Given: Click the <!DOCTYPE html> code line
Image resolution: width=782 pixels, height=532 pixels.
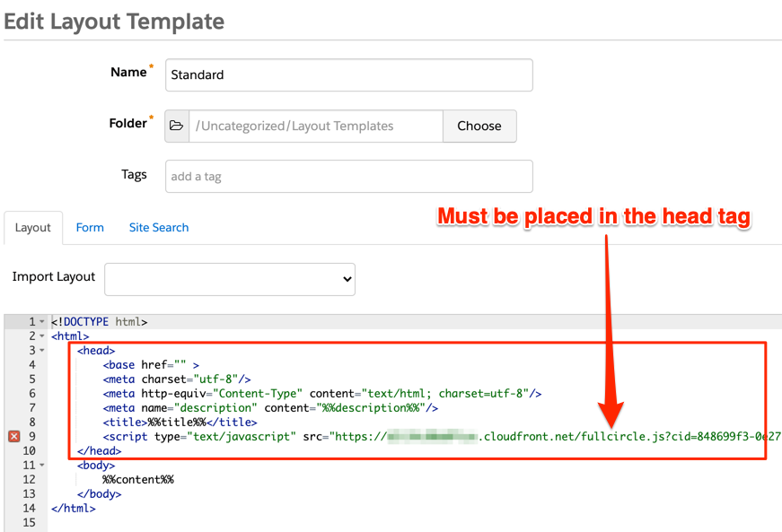Looking at the screenshot, I should [100, 322].
